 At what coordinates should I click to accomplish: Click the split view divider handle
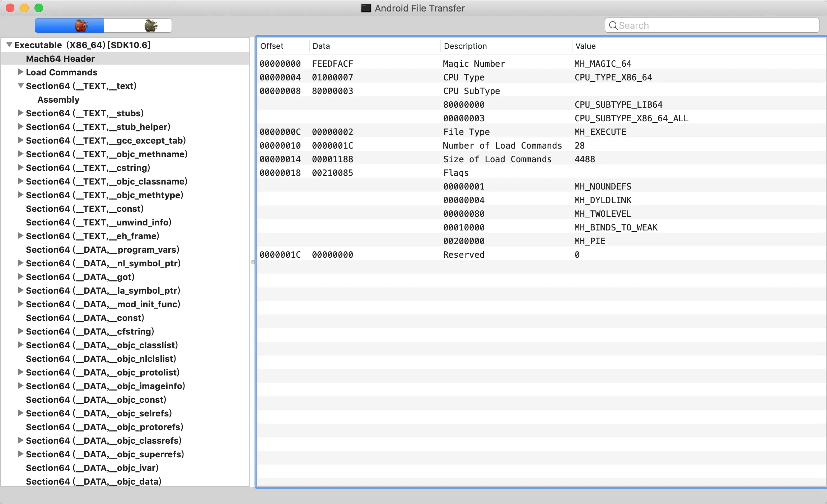pos(253,262)
